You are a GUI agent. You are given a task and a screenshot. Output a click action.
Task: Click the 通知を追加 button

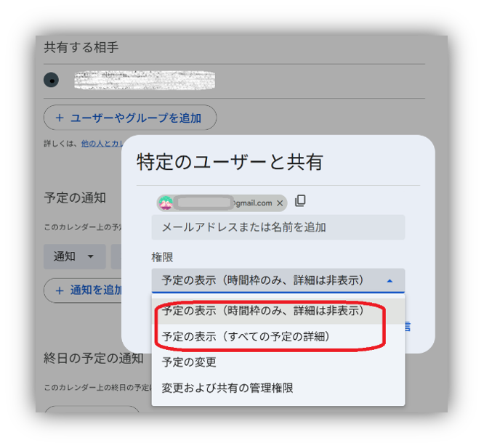(x=84, y=290)
